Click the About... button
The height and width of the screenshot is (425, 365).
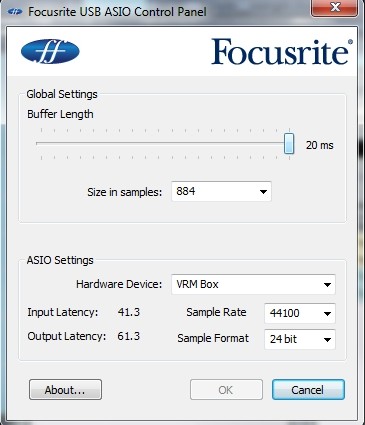point(65,390)
